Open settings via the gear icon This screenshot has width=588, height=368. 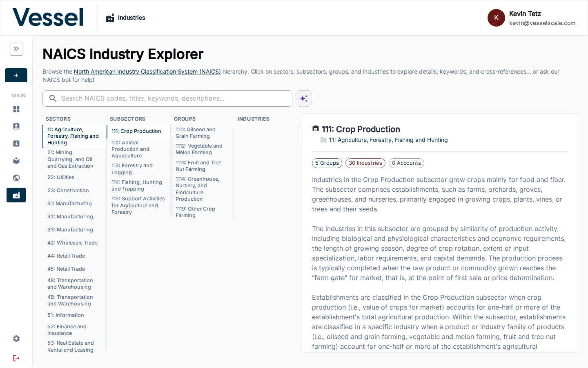[16, 339]
